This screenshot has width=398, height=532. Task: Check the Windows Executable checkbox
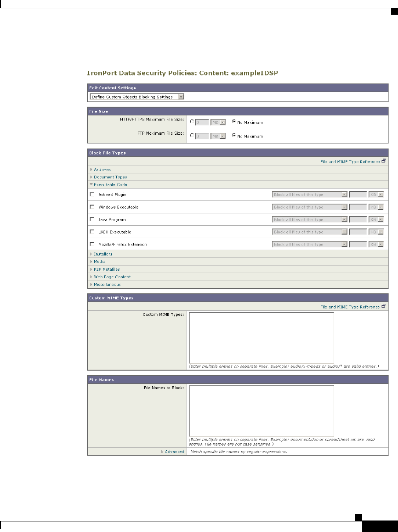click(92, 206)
